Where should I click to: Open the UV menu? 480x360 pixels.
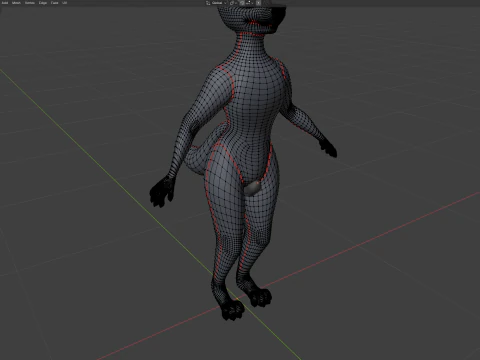[x=65, y=3]
